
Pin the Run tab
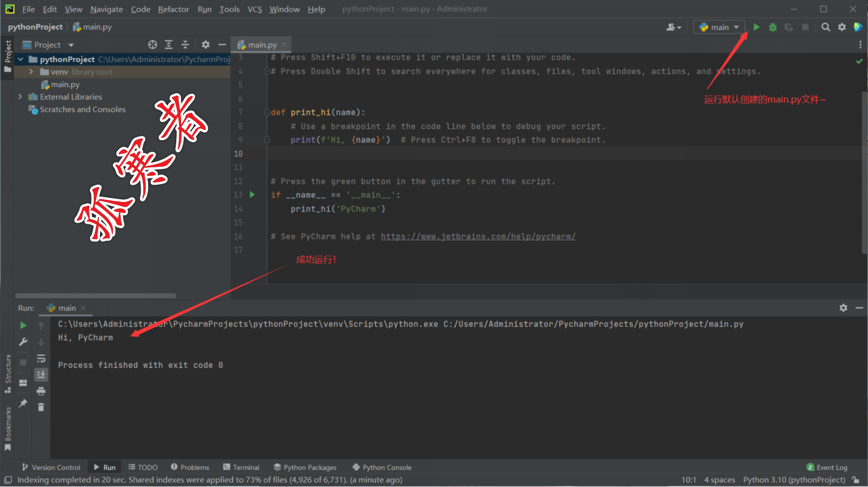23,403
